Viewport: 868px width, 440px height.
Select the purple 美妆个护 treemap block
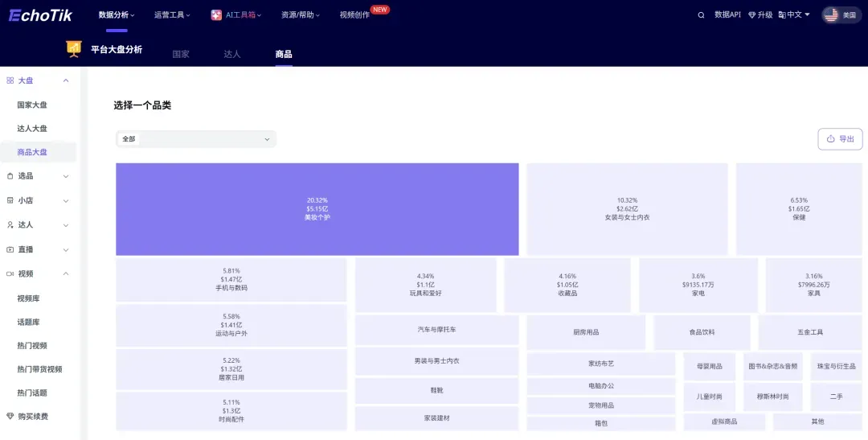(x=317, y=209)
